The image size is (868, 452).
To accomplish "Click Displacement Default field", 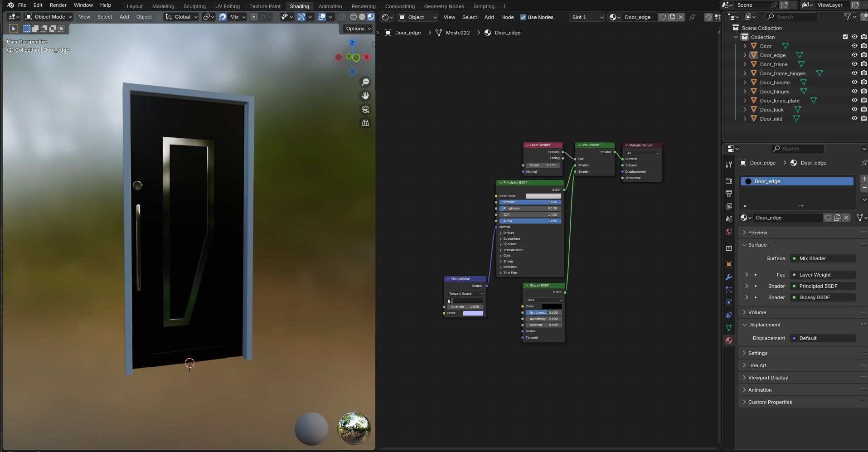I will tap(823, 338).
